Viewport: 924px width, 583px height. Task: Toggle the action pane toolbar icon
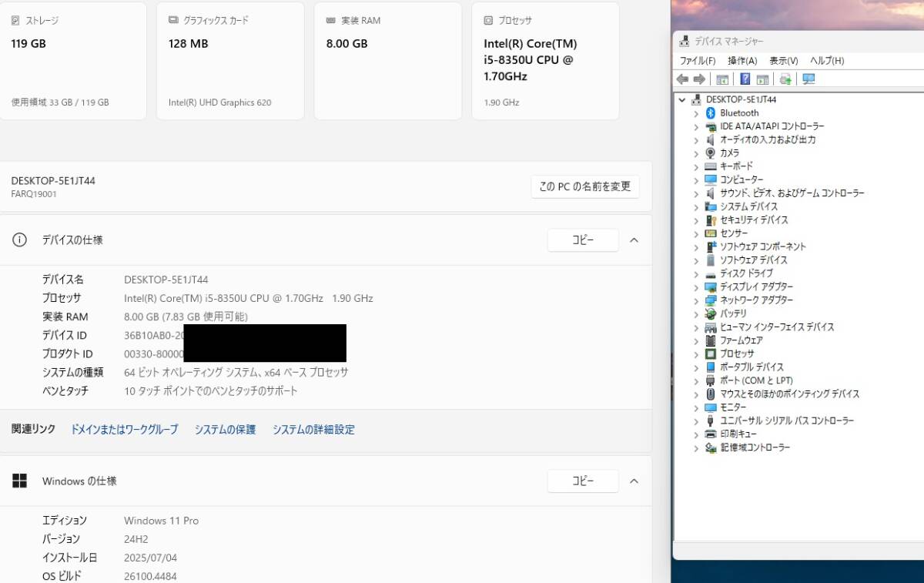762,79
